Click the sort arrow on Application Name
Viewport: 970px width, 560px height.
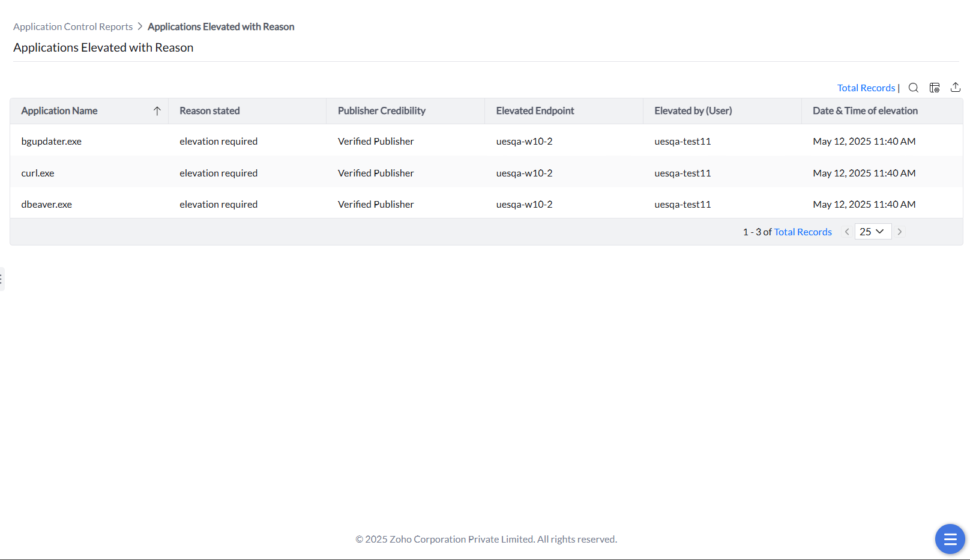click(157, 110)
